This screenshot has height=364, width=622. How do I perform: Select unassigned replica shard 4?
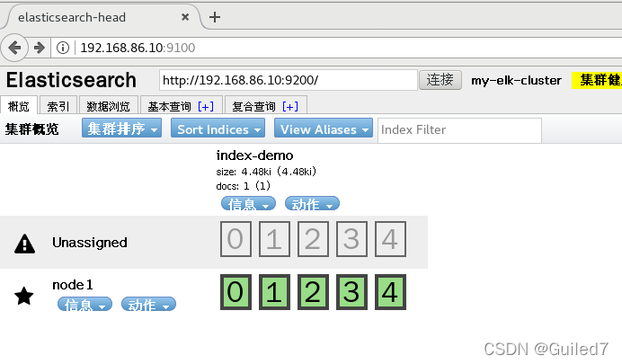pyautogui.click(x=390, y=239)
